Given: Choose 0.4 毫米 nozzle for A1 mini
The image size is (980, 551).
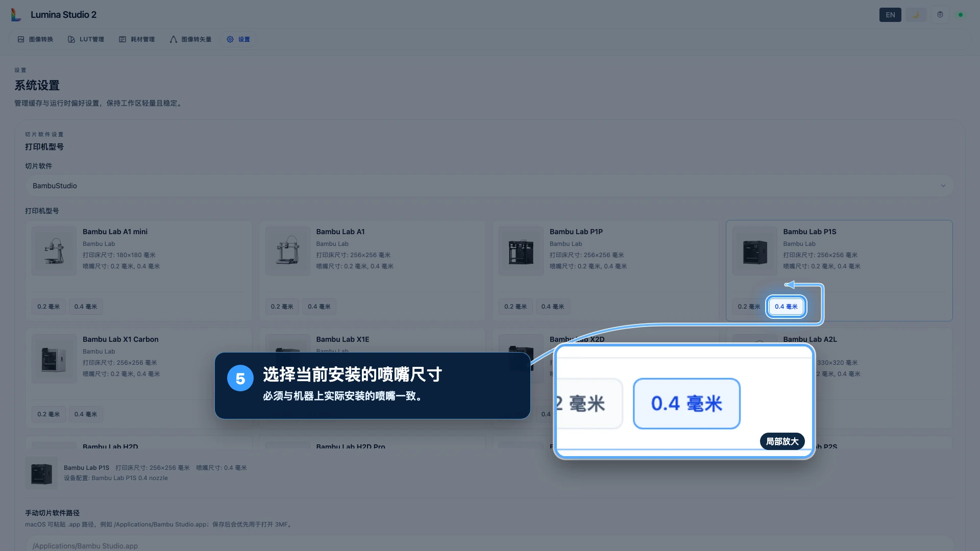Looking at the screenshot, I should click(86, 307).
